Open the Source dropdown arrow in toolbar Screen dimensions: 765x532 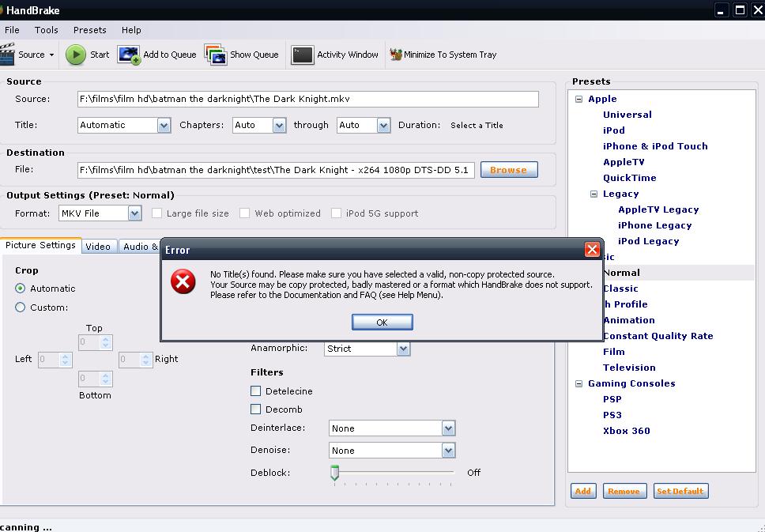click(51, 55)
